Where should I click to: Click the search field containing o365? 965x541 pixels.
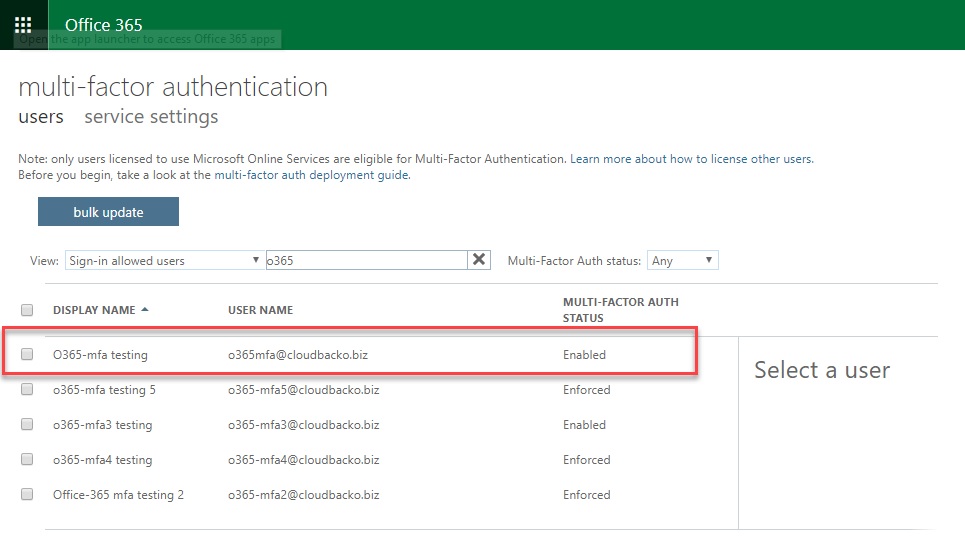point(367,260)
